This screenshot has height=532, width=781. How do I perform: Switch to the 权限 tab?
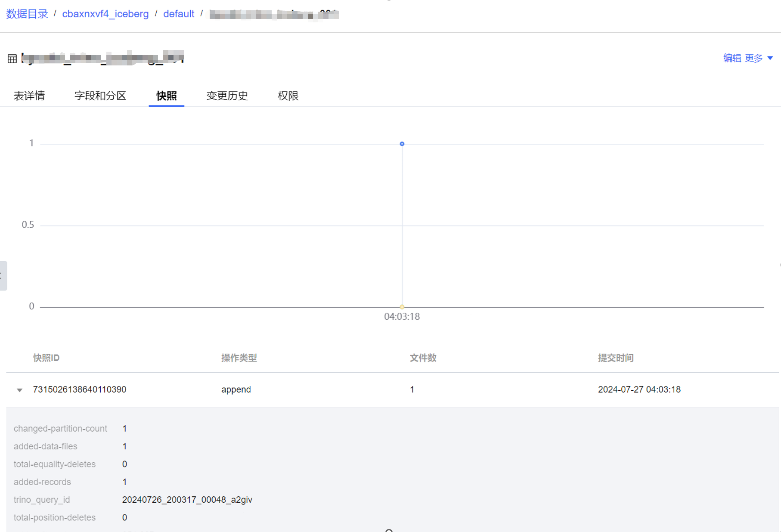[288, 96]
